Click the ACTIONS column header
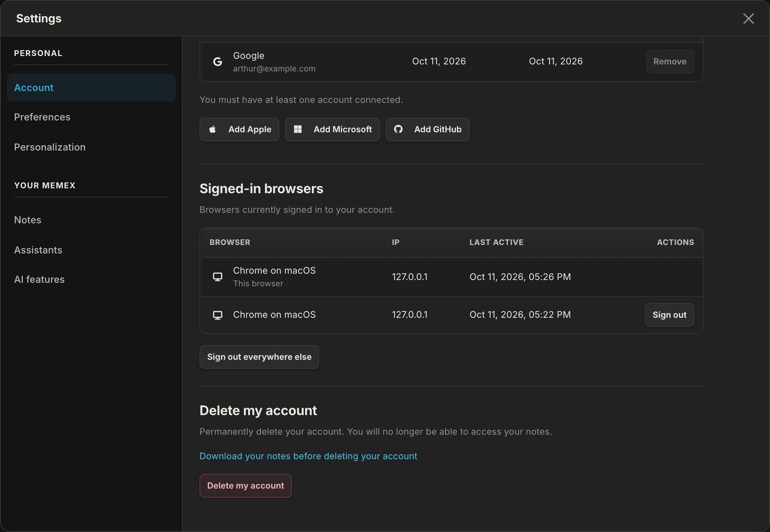 [675, 242]
